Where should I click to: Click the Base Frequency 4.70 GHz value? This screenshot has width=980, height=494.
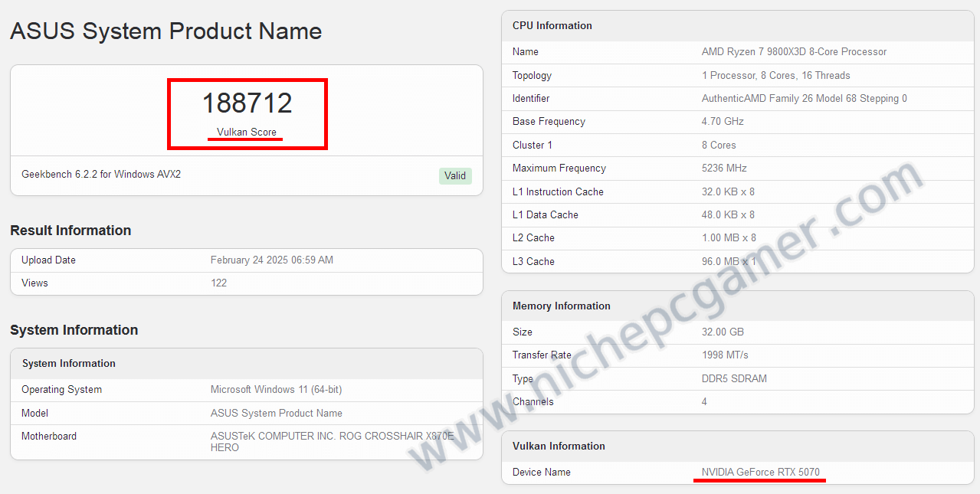pos(723,121)
